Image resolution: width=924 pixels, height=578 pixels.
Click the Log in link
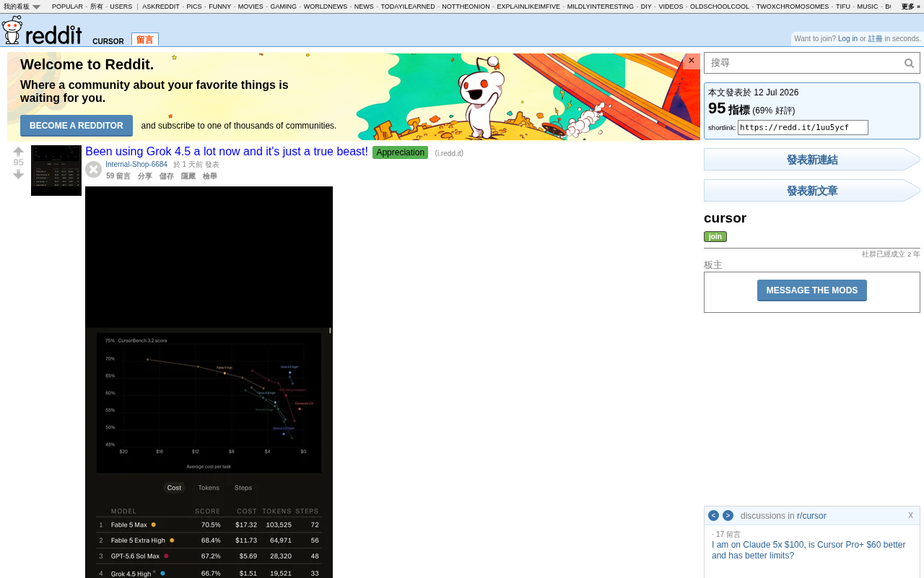click(847, 39)
